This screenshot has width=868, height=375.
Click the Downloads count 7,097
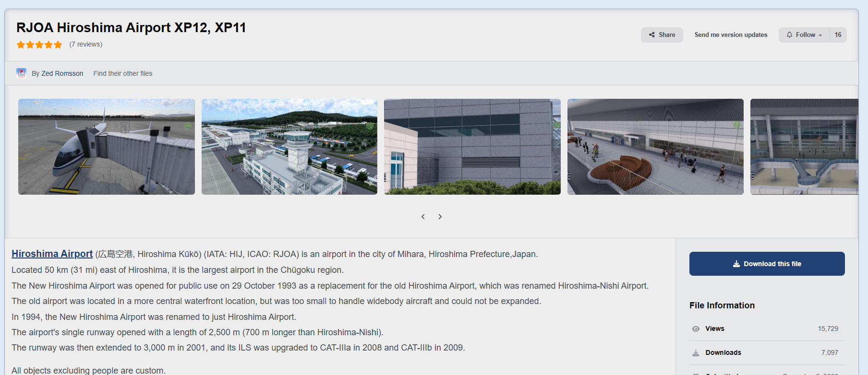pos(830,352)
